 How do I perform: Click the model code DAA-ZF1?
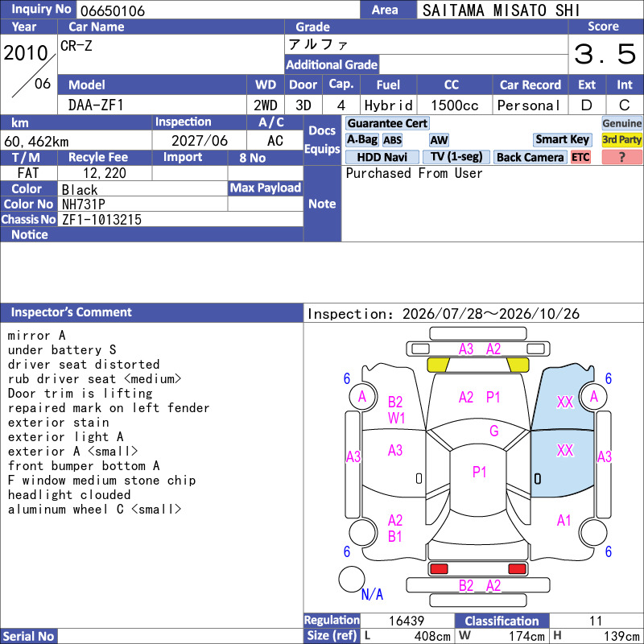[x=96, y=105]
